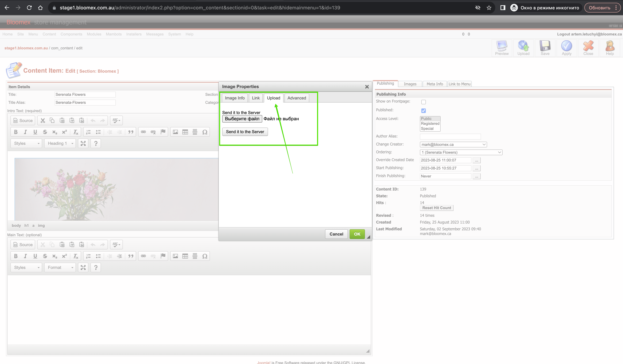
Task: Click the Reset Hit Count button
Action: click(x=437, y=208)
